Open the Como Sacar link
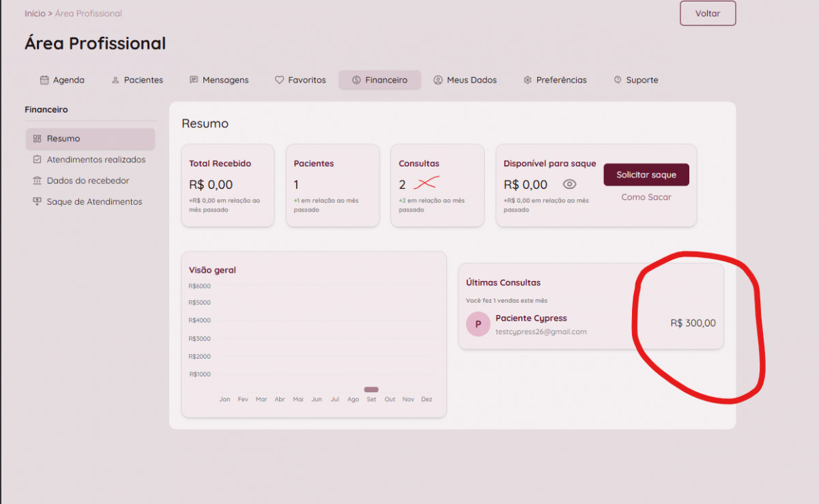 click(646, 197)
